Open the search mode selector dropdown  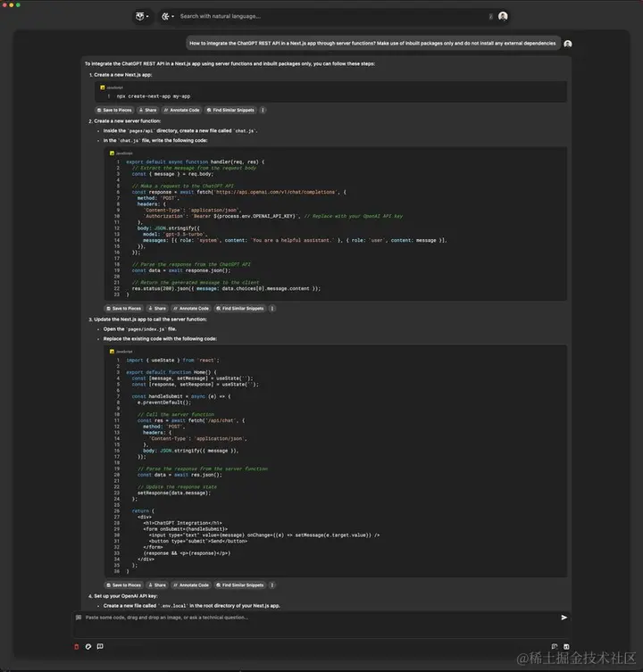[x=167, y=16]
